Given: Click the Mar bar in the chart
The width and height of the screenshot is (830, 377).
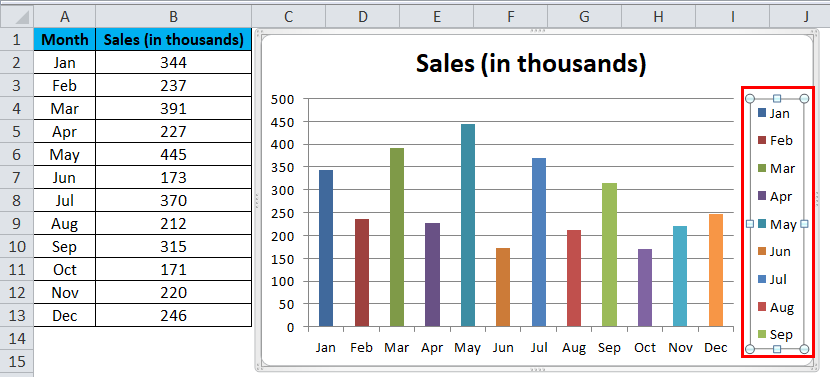Looking at the screenshot, I should 397,237.
